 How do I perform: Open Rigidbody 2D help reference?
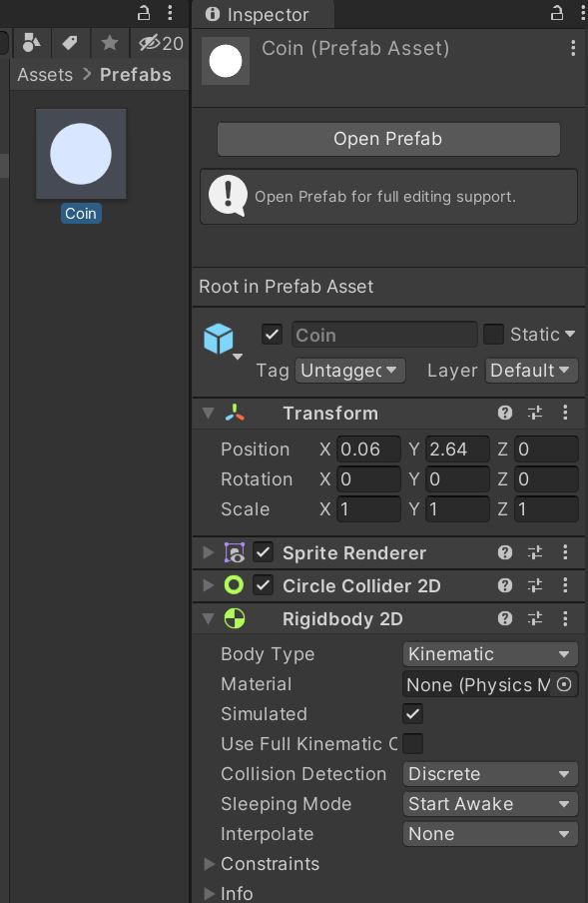point(504,618)
